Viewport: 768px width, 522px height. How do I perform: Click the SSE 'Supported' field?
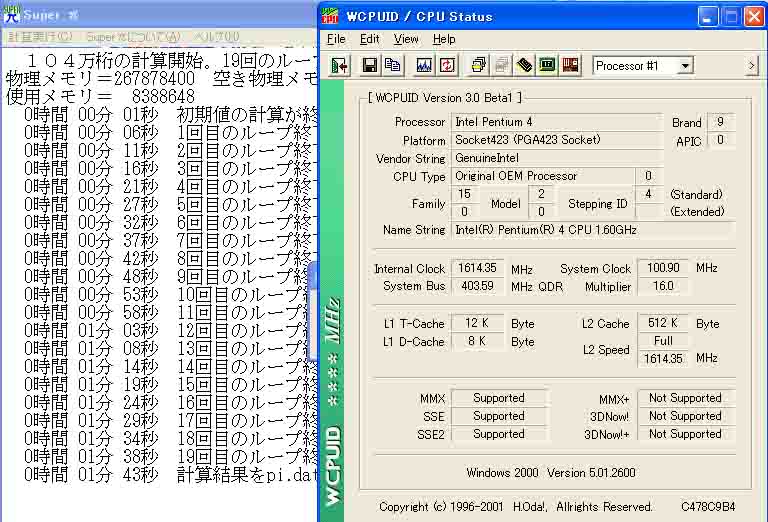pyautogui.click(x=499, y=416)
